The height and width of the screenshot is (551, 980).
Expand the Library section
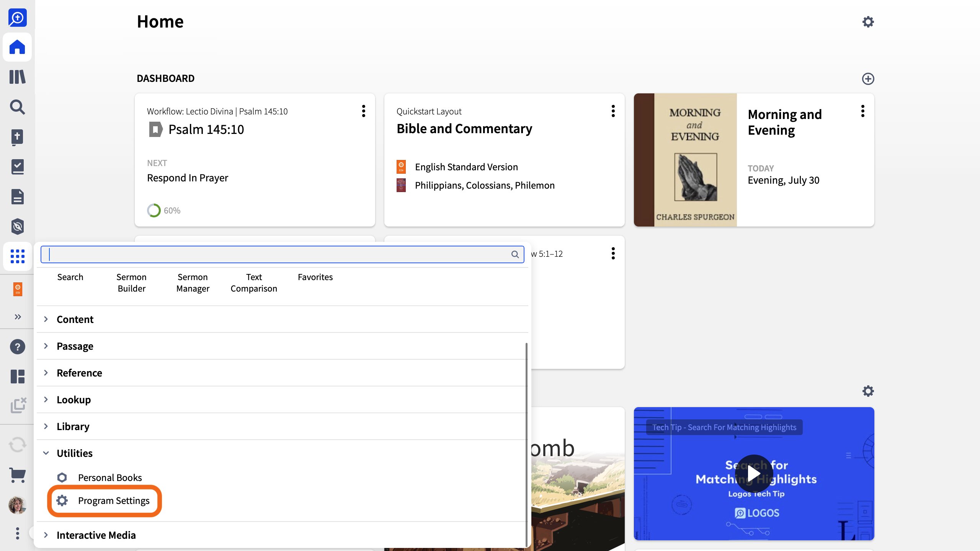tap(282, 426)
